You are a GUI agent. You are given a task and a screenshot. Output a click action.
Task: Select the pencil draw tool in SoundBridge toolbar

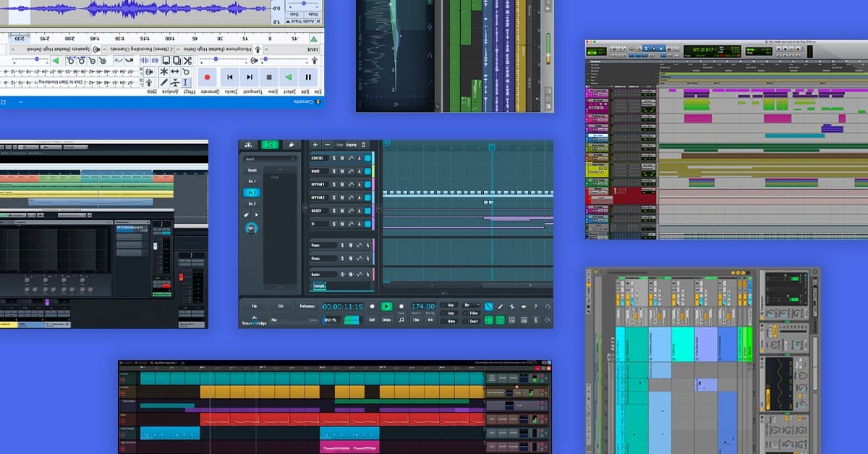tap(500, 307)
